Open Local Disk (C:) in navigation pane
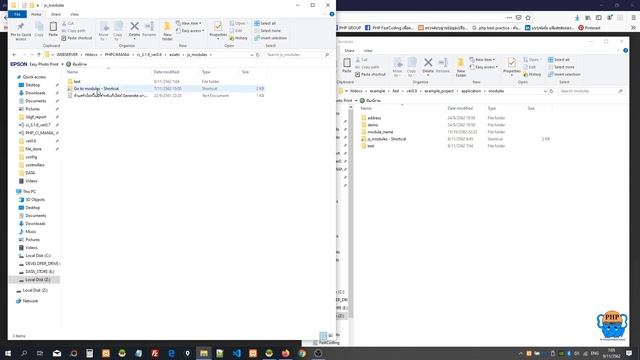This screenshot has height=360, width=640. [x=38, y=256]
